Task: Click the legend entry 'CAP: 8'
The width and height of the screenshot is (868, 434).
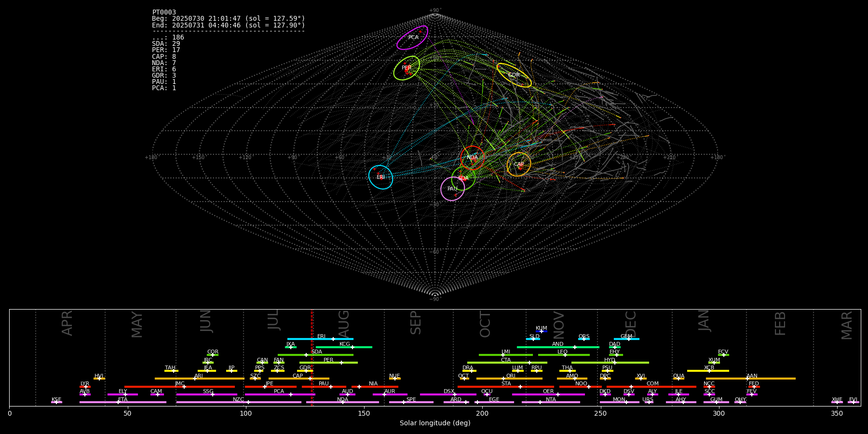Action: [164, 57]
